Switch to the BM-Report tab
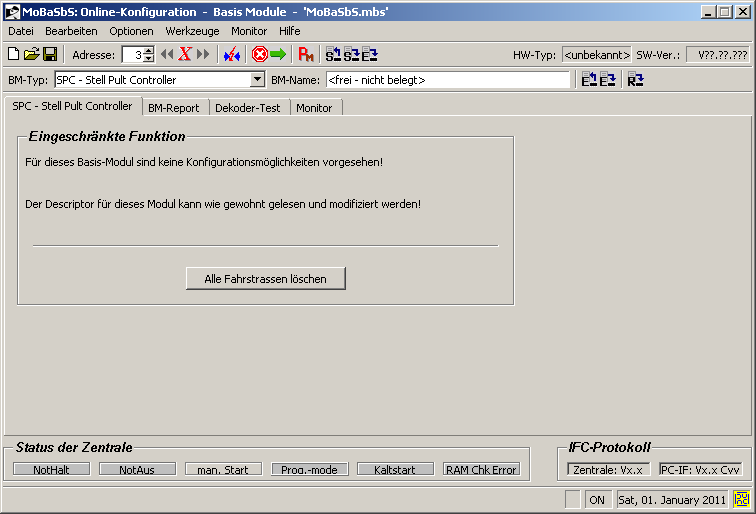756x514 pixels. [x=174, y=108]
